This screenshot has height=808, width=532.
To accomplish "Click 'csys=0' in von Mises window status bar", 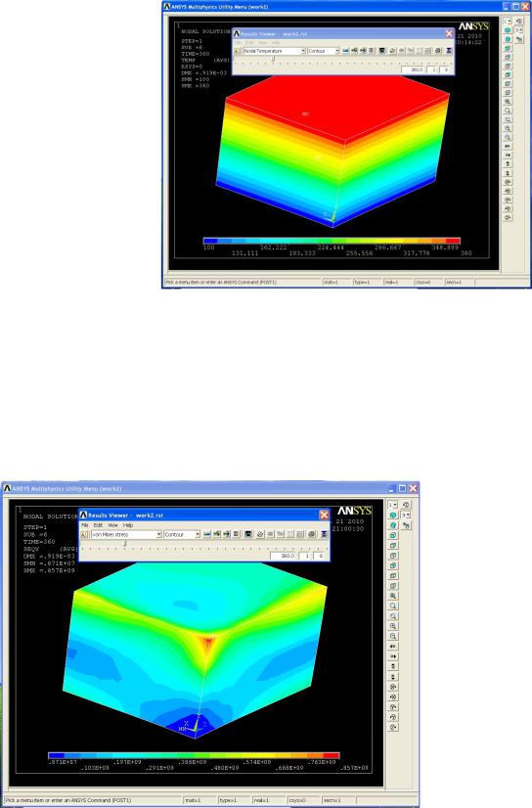I will click(297, 800).
